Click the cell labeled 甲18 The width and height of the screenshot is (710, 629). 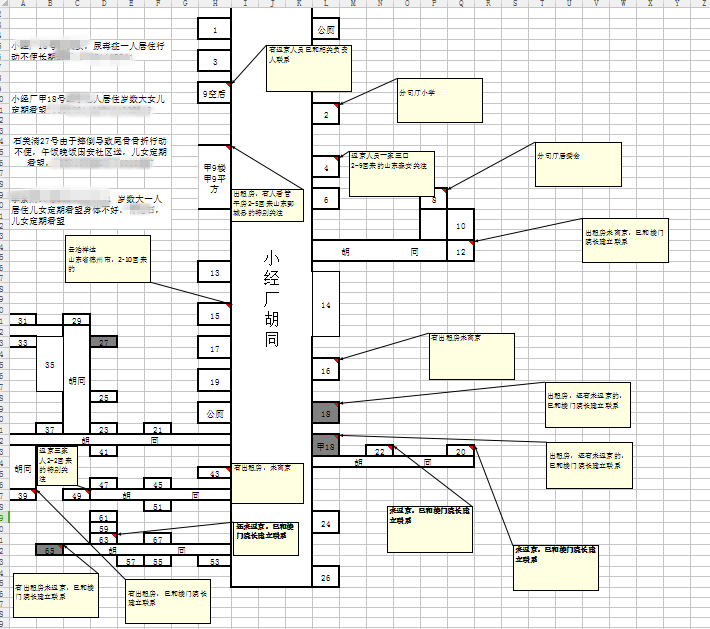tap(325, 446)
